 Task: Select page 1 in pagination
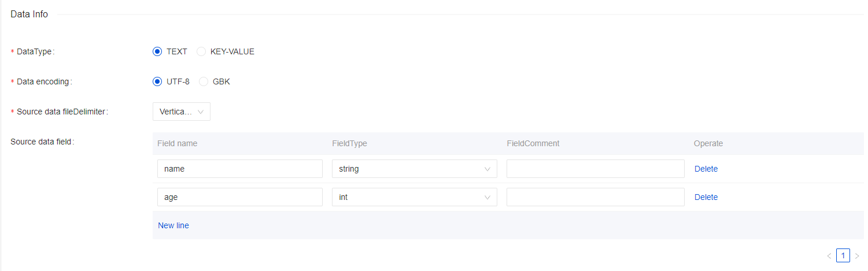[843, 255]
